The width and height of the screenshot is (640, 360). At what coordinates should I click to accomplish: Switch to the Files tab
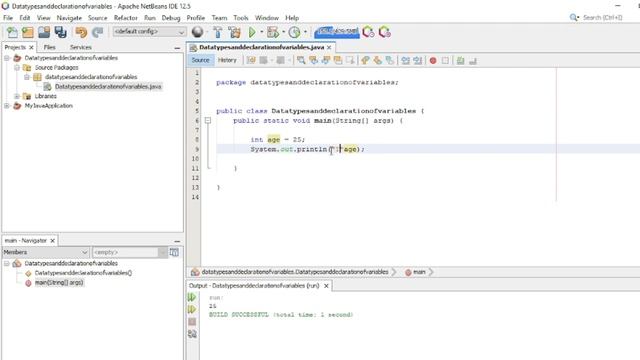tap(49, 47)
